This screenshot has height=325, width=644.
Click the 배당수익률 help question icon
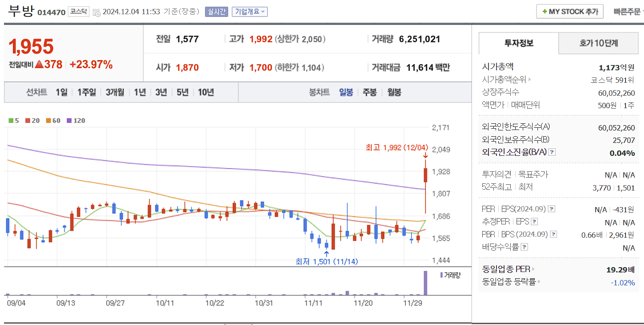pyautogui.click(x=525, y=247)
